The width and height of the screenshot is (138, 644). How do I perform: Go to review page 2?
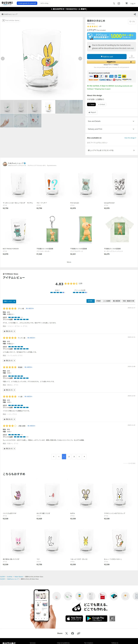[x=69, y=456]
